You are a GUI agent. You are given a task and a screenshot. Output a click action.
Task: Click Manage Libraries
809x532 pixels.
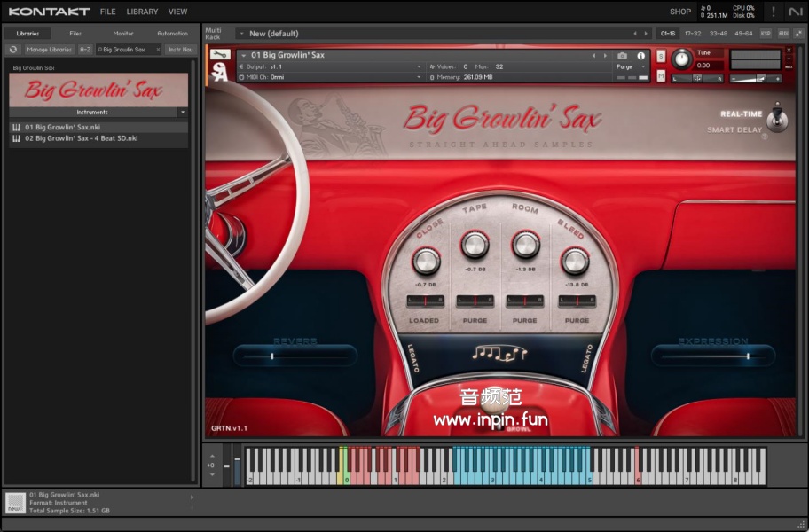49,50
